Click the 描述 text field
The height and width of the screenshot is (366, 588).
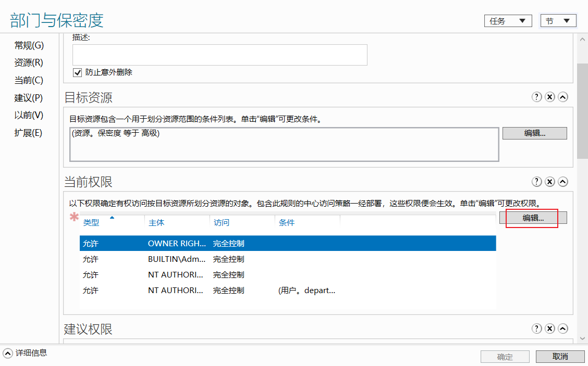[220, 55]
